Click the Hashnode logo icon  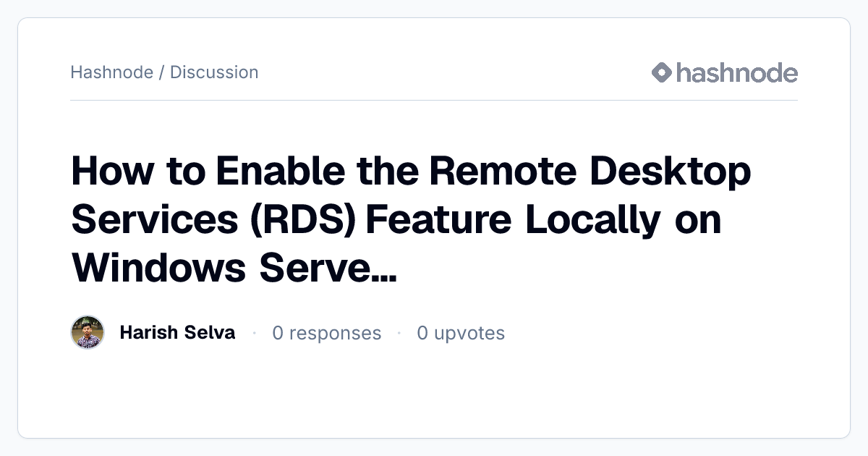click(662, 72)
